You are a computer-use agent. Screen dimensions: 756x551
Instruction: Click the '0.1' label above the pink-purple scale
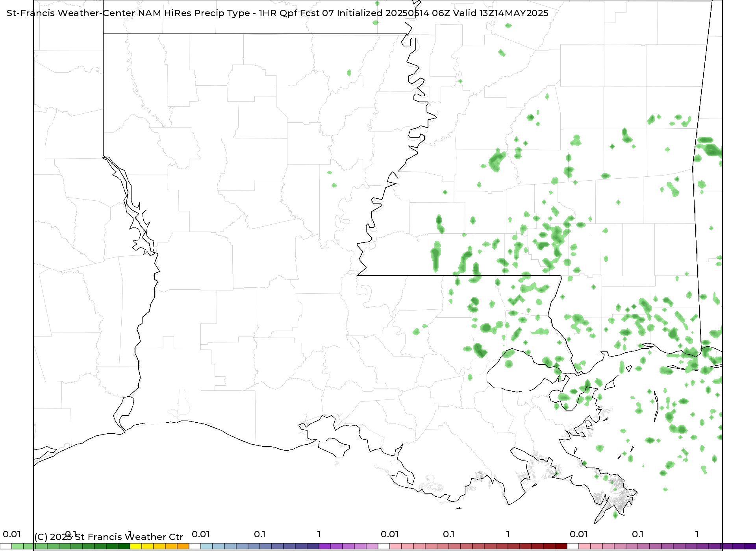click(x=638, y=534)
